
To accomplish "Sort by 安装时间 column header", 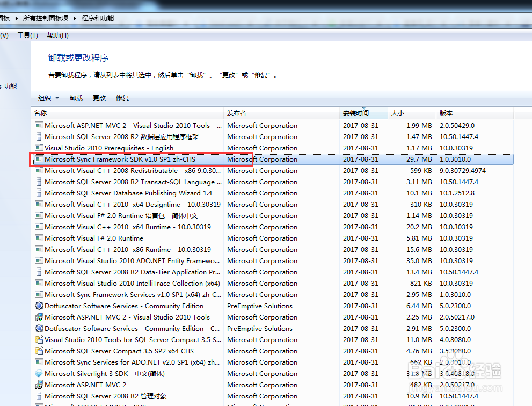I will pos(364,113).
